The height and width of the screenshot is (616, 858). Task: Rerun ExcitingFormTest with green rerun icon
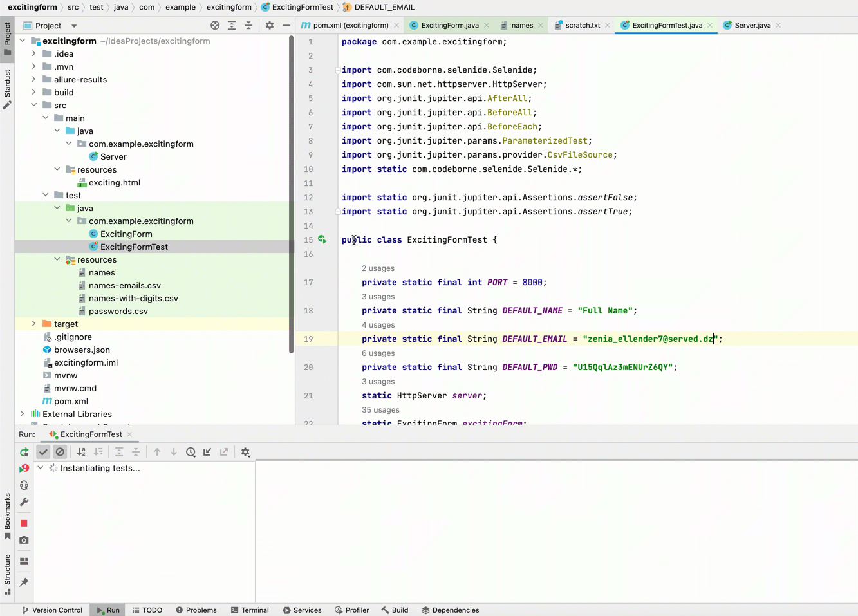[x=24, y=453]
